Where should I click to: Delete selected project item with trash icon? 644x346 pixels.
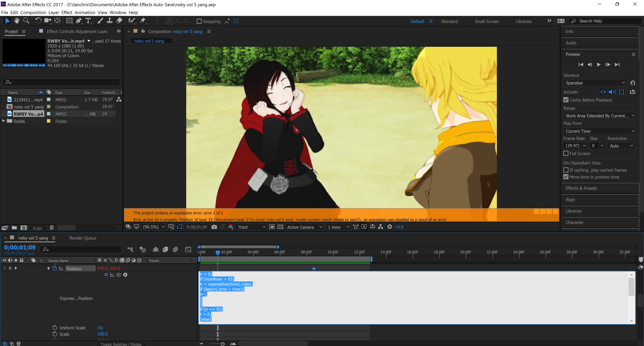(x=51, y=228)
